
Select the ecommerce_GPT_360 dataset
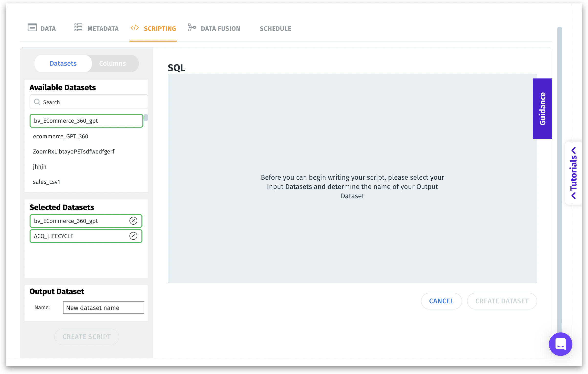point(61,136)
